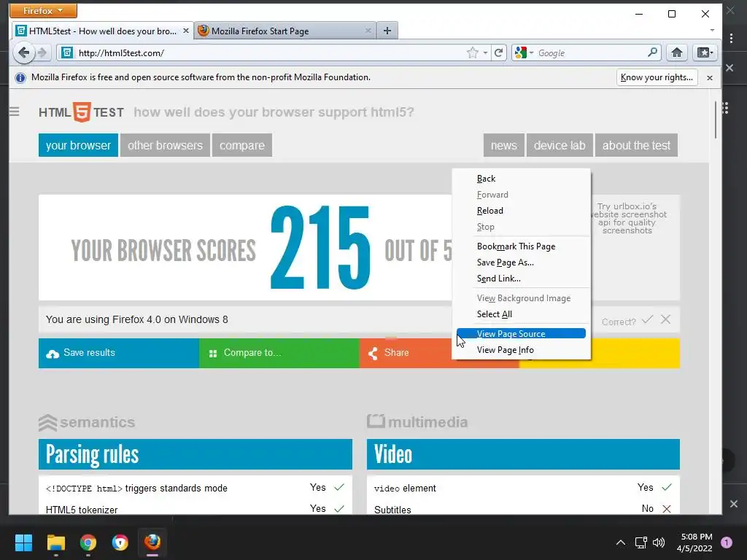Click the Compare to... button

[x=279, y=353]
